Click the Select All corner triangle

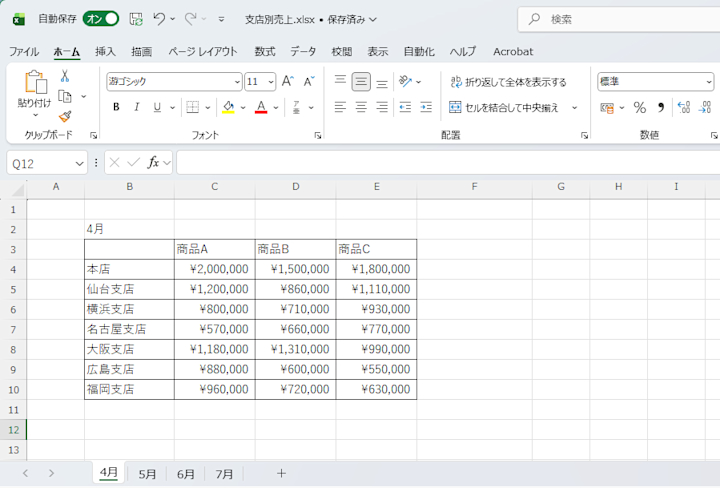[x=17, y=190]
